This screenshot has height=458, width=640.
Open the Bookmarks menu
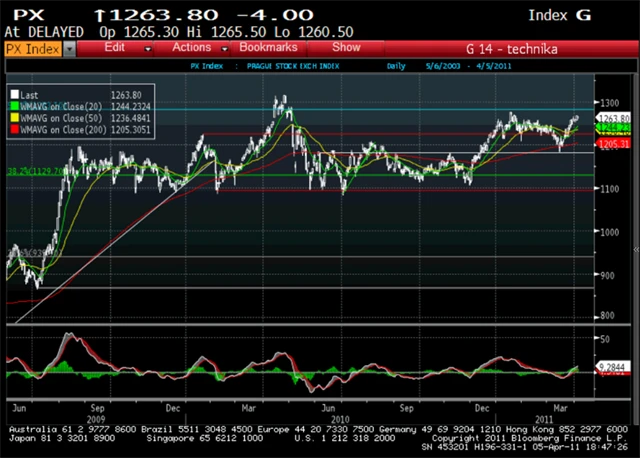(x=269, y=47)
